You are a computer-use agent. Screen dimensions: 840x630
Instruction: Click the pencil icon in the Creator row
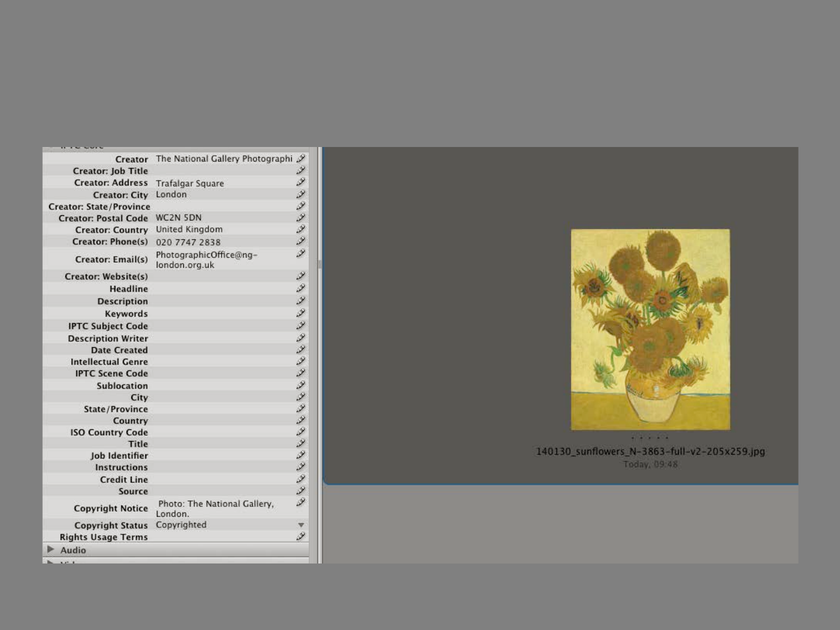click(301, 159)
